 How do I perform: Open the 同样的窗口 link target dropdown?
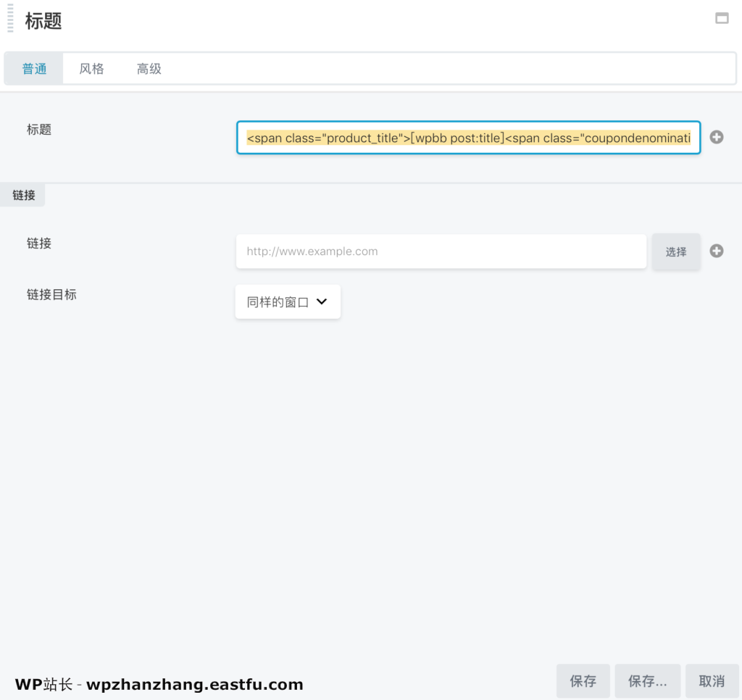(x=288, y=301)
